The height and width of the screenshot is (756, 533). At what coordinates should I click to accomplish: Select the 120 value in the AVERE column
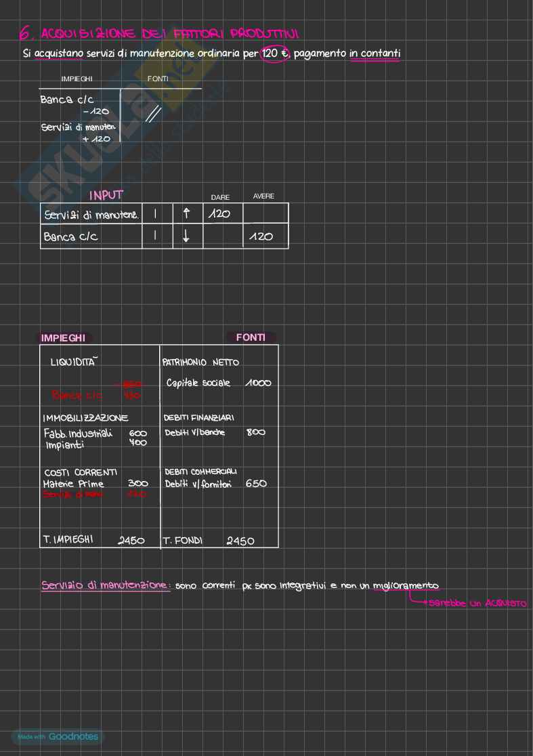coord(261,236)
